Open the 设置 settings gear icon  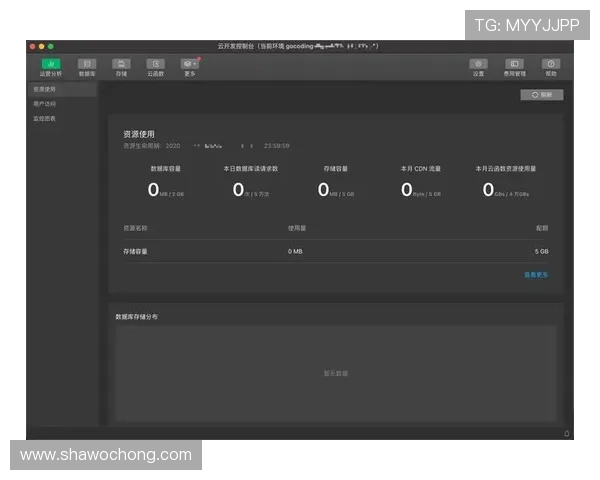pyautogui.click(x=478, y=65)
